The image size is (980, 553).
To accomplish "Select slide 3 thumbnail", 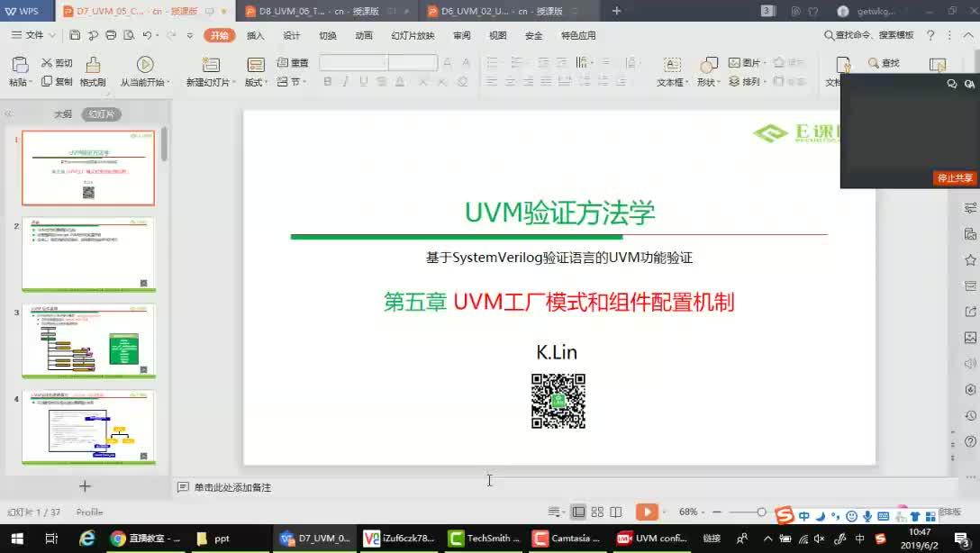I will coord(89,340).
